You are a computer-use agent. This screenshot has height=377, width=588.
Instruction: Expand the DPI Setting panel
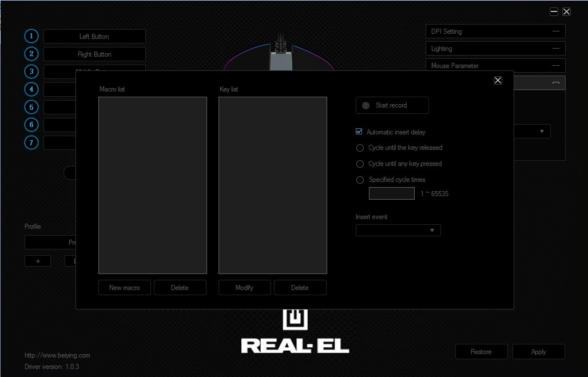coord(495,31)
